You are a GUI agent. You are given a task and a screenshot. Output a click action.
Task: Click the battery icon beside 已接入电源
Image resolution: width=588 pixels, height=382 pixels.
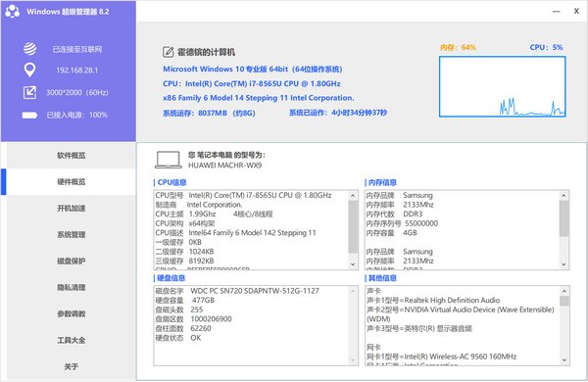[x=29, y=115]
